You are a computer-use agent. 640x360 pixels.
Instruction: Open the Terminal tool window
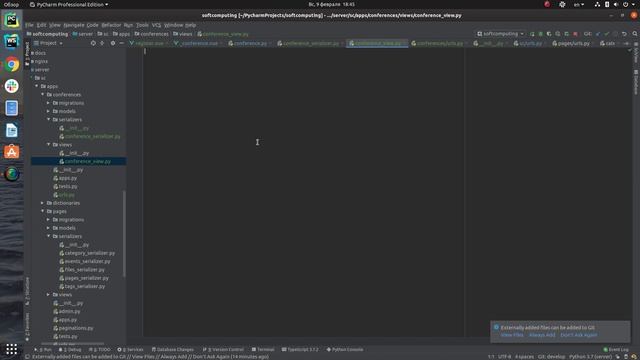coord(263,349)
